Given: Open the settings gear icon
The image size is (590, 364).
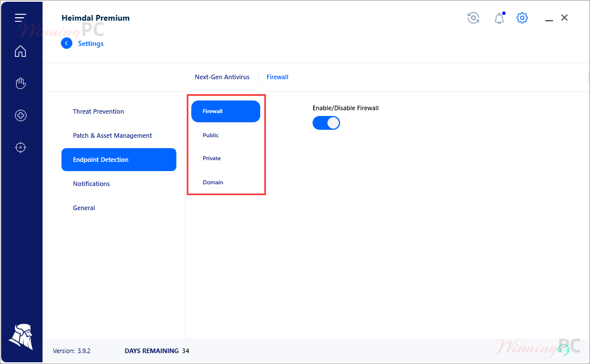Looking at the screenshot, I should [x=522, y=18].
